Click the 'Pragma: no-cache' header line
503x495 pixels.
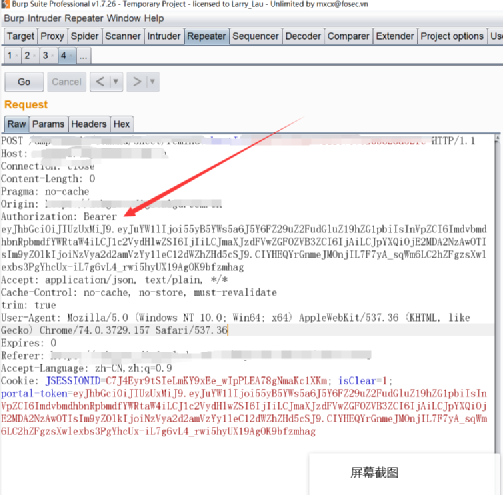[x=45, y=191]
